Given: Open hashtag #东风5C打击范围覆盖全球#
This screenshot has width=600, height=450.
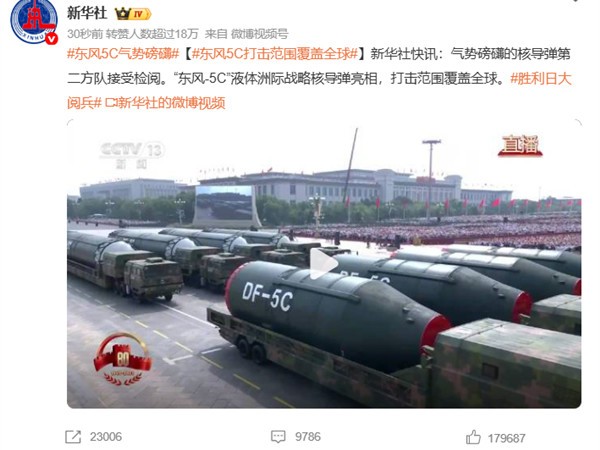Looking at the screenshot, I should point(275,54).
